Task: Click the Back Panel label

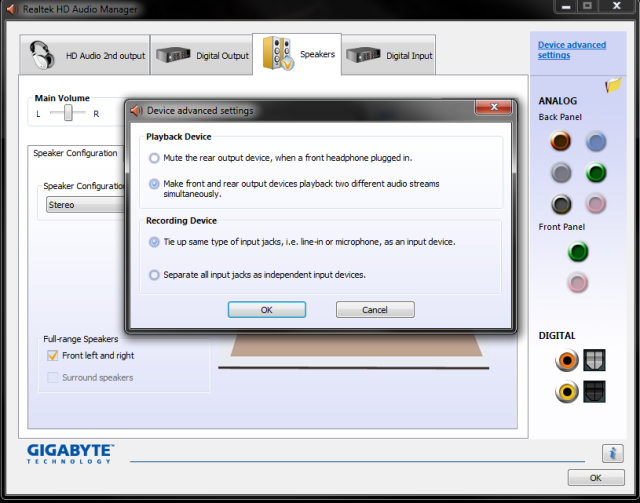Action: tap(560, 117)
